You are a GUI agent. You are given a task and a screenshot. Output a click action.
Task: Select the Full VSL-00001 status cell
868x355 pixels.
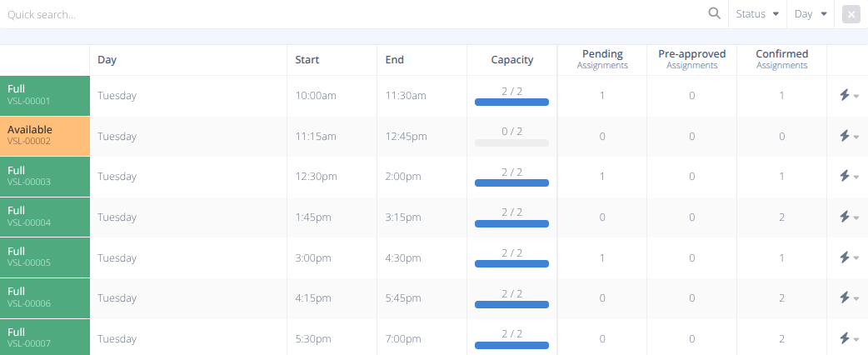(45, 95)
